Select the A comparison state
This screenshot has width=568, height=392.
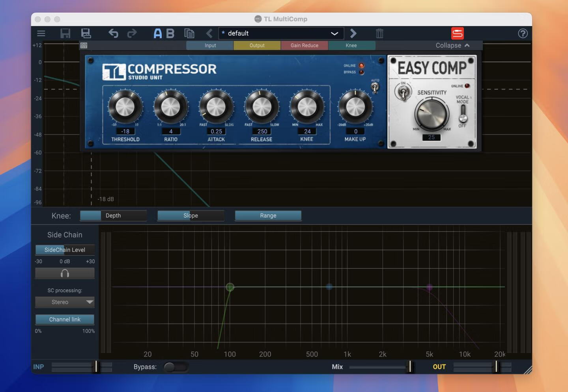157,33
